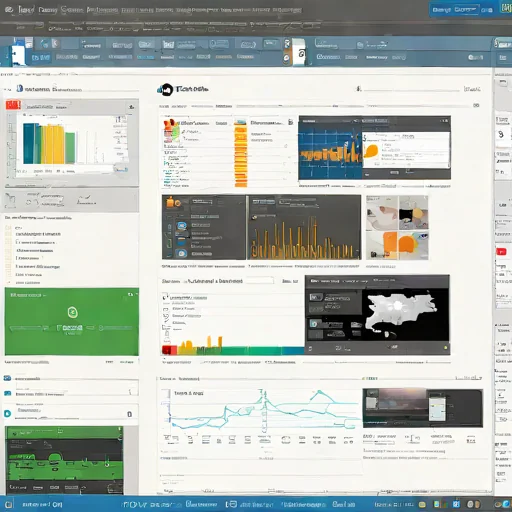Open the teal, yellow and green bar chart
The height and width of the screenshot is (512, 512).
coord(50,143)
